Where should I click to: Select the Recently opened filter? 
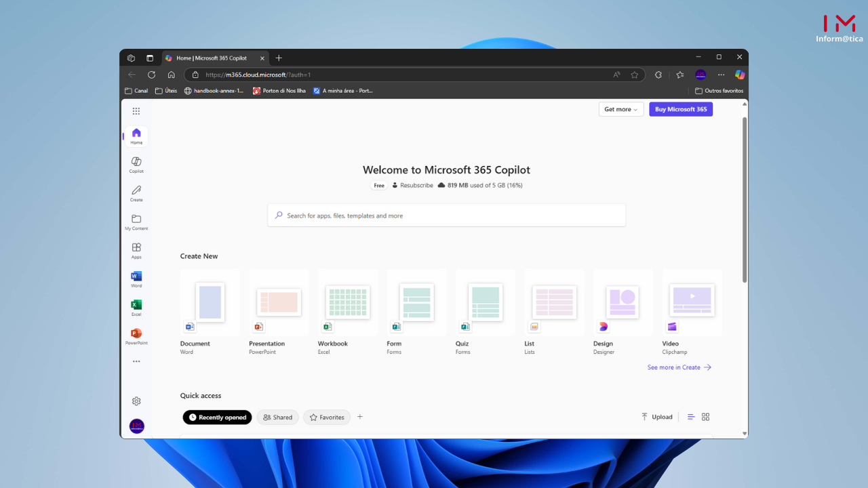(x=217, y=418)
